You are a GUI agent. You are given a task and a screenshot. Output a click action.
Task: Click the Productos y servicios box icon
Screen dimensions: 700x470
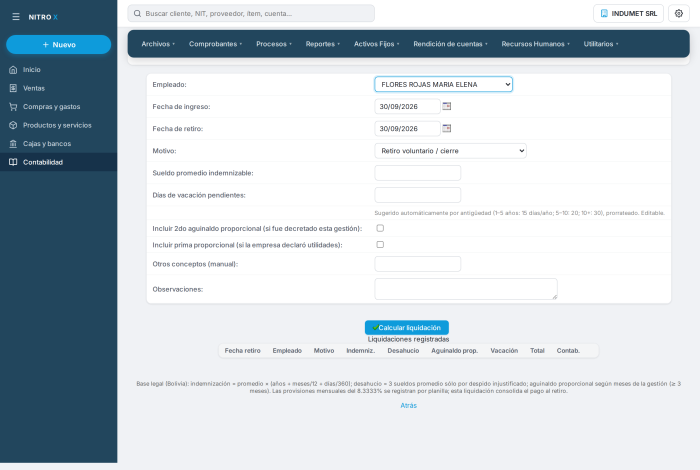pos(13,125)
